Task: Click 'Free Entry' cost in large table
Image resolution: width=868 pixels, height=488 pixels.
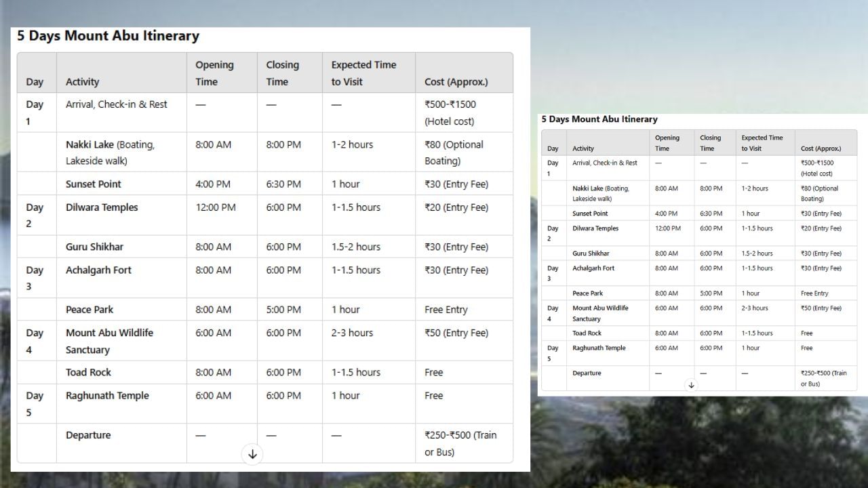Action: point(446,310)
